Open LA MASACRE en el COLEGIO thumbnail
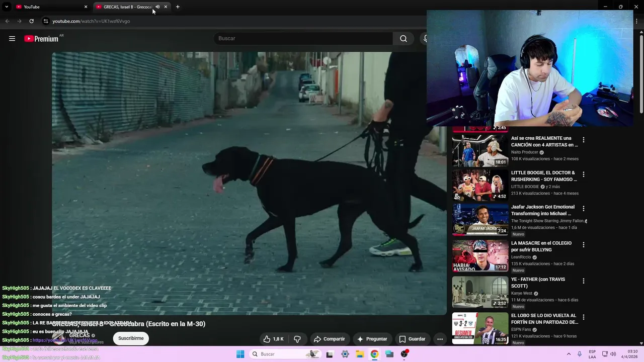The width and height of the screenshot is (644, 362). click(480, 255)
